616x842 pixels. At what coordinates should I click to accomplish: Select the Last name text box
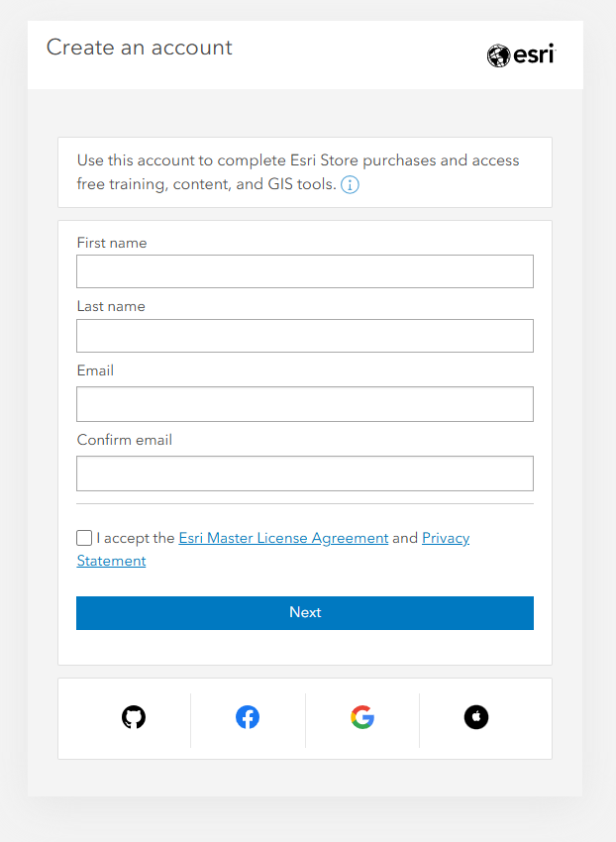304,335
